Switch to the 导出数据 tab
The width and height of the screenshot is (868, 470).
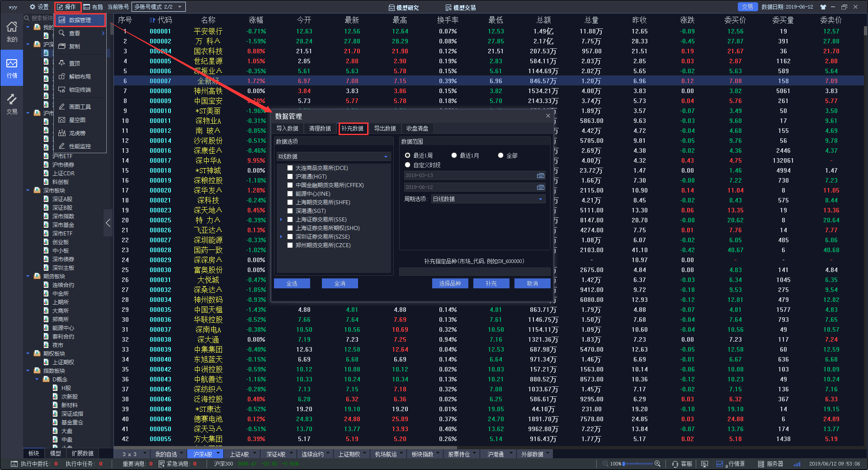pos(385,128)
